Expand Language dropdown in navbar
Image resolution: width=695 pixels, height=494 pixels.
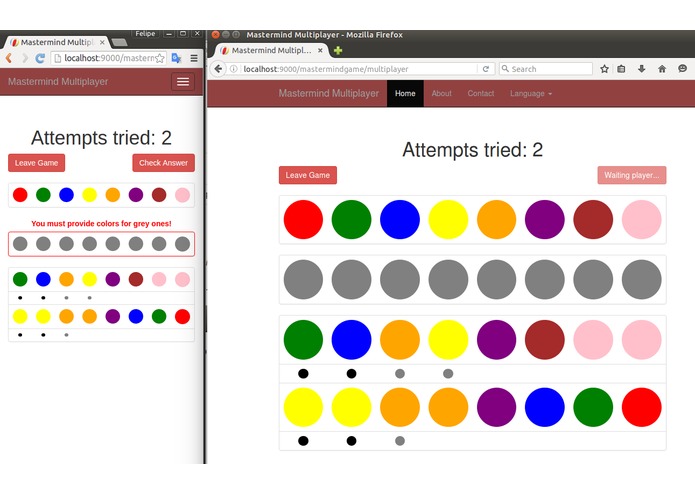(x=531, y=93)
